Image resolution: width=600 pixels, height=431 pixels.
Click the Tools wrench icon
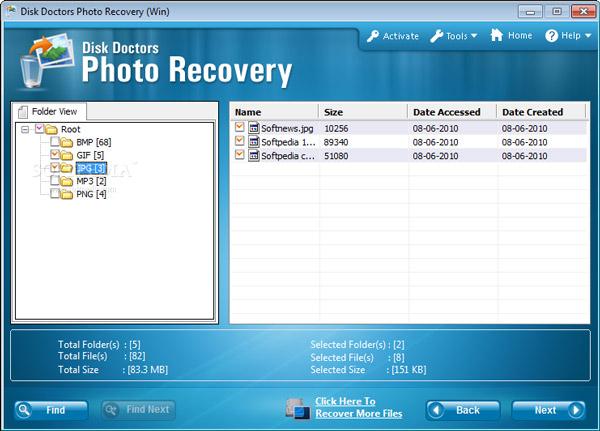point(436,36)
